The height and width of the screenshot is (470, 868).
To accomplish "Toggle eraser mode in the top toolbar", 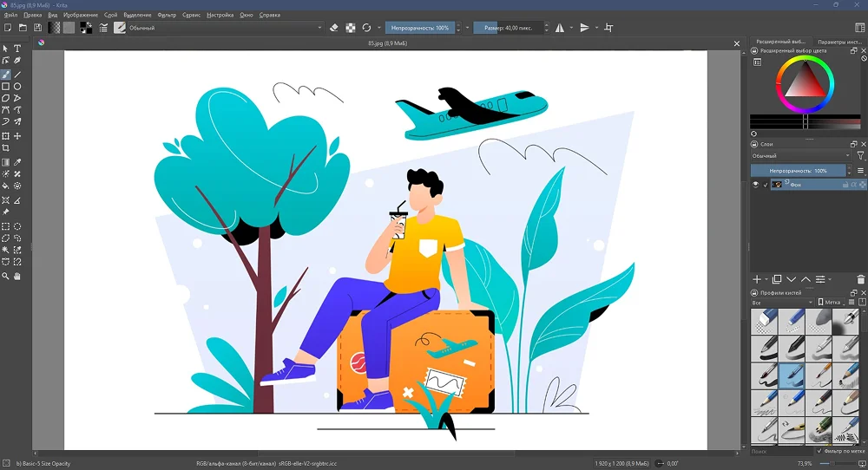I will click(x=334, y=28).
